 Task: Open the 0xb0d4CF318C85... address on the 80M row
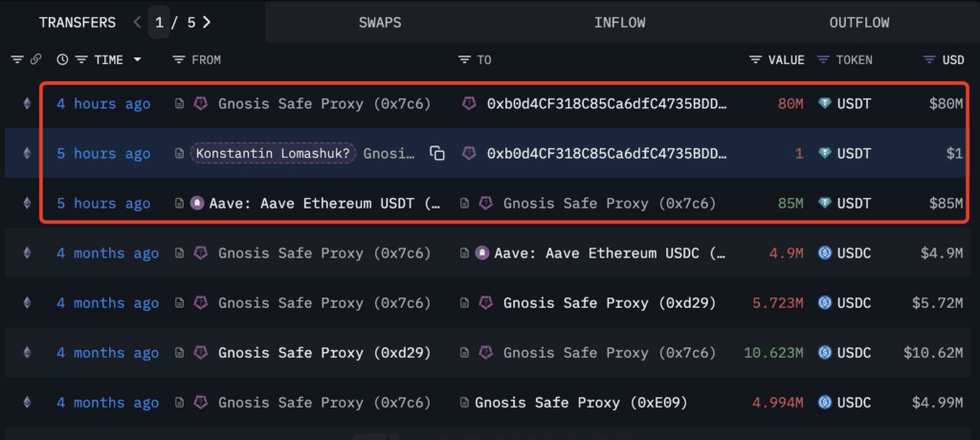click(605, 103)
